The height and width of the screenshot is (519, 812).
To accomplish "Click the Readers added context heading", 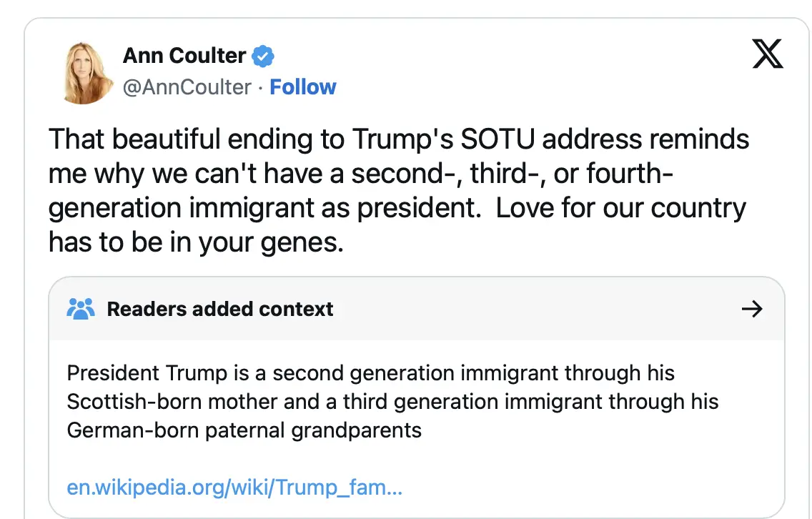I will pyautogui.click(x=220, y=309).
